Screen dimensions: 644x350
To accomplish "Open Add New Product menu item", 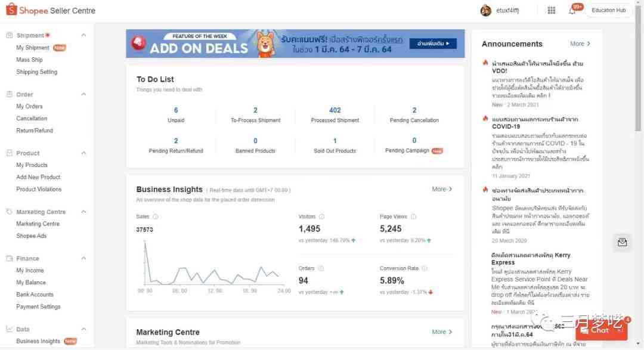I will pos(38,177).
